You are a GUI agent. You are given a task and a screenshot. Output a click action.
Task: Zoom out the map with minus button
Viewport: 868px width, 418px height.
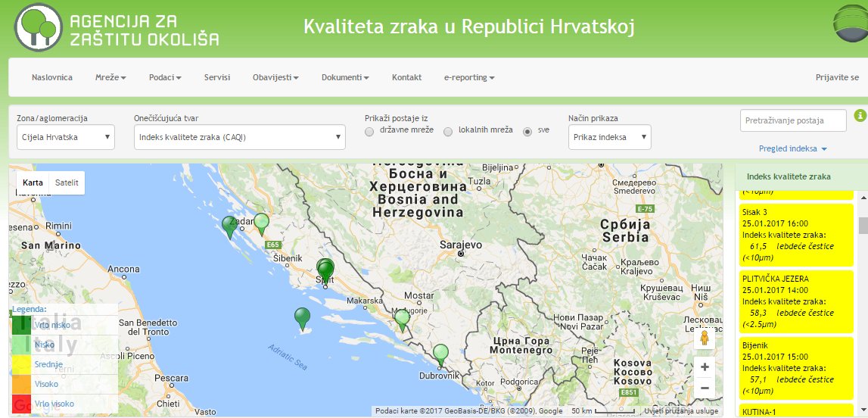point(705,388)
